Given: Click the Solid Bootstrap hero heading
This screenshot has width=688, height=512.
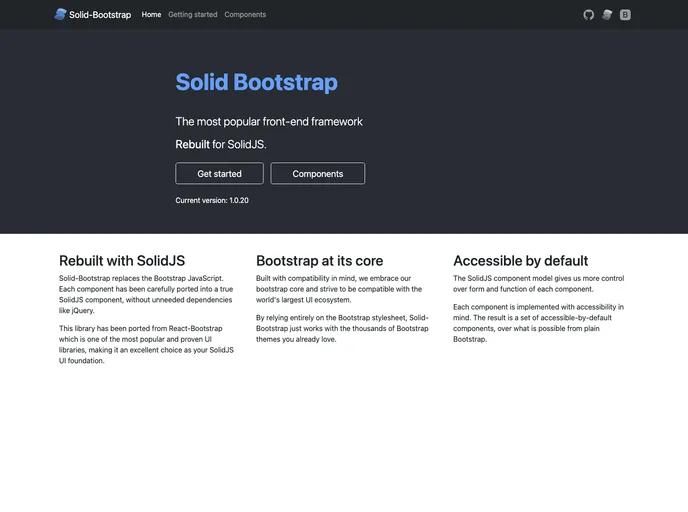Looking at the screenshot, I should 257,82.
